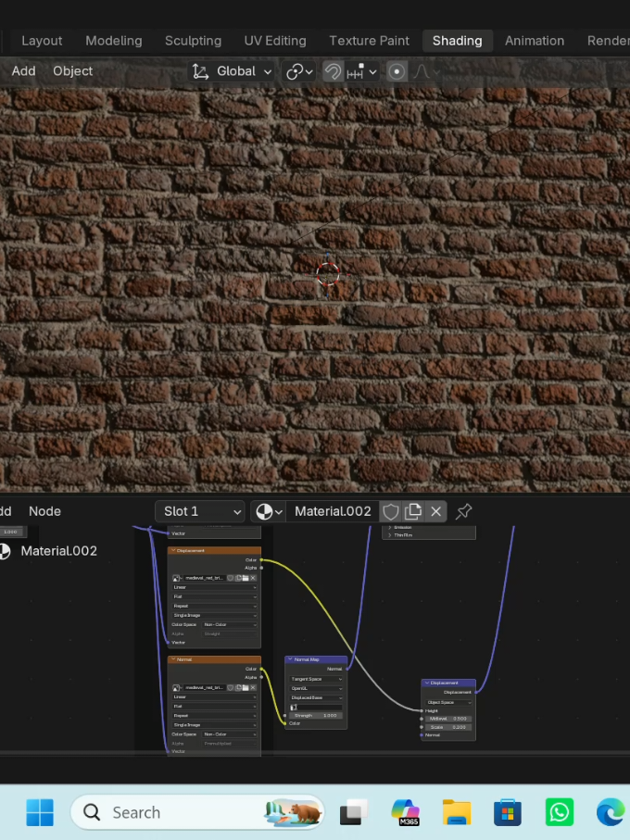
Task: Toggle the Snap magnet icon
Action: (333, 71)
